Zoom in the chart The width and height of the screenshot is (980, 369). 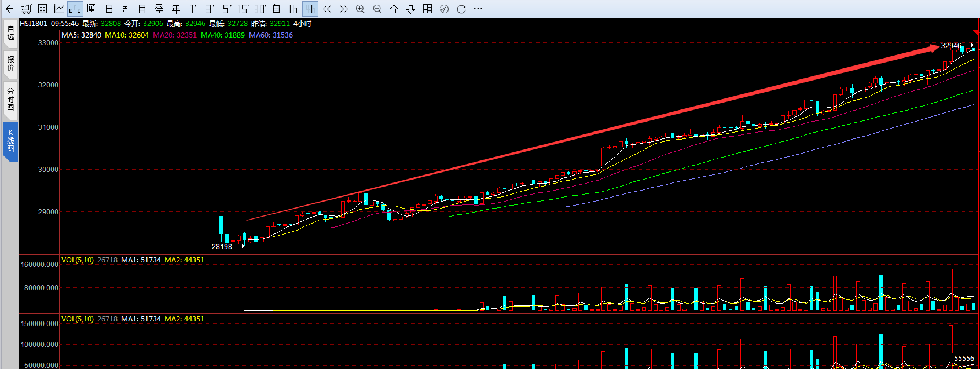click(360, 9)
